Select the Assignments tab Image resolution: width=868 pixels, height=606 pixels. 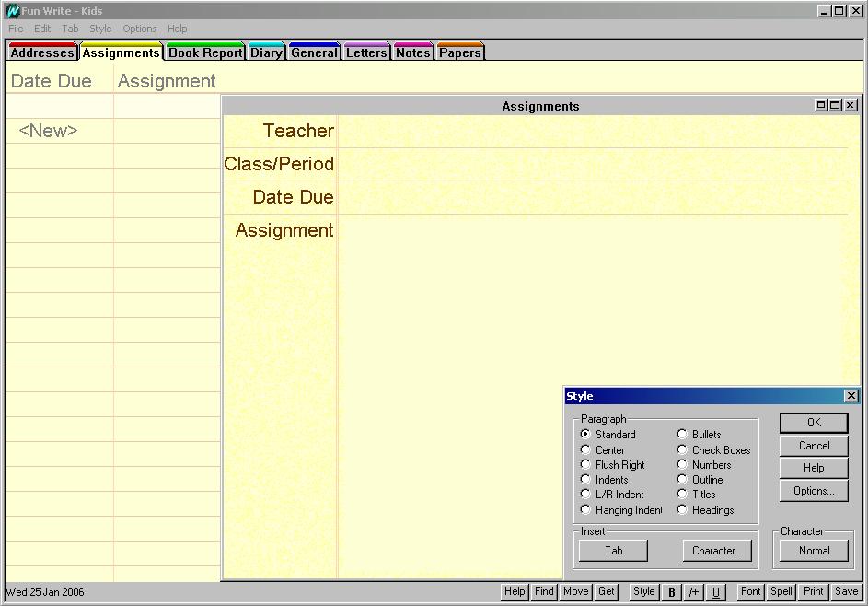point(122,52)
